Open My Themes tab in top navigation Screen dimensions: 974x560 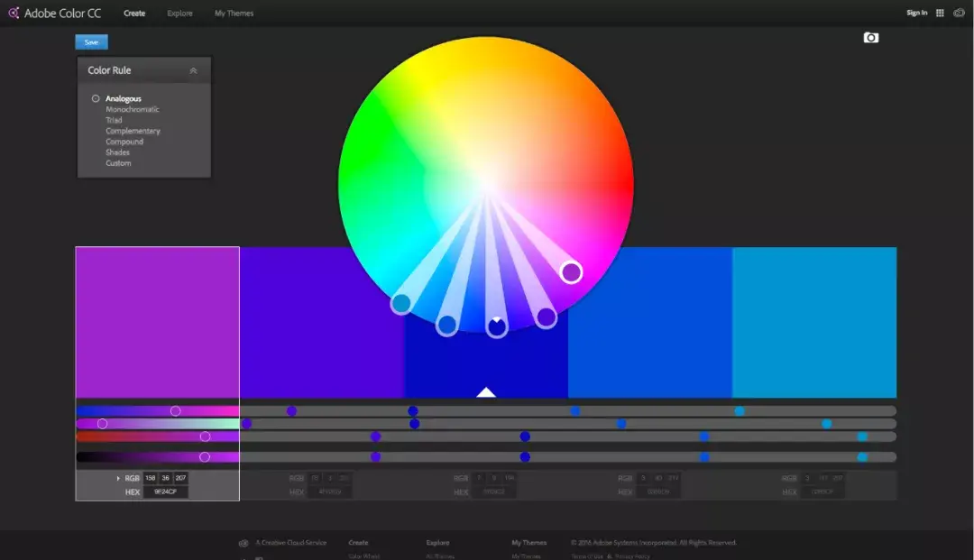pyautogui.click(x=234, y=13)
